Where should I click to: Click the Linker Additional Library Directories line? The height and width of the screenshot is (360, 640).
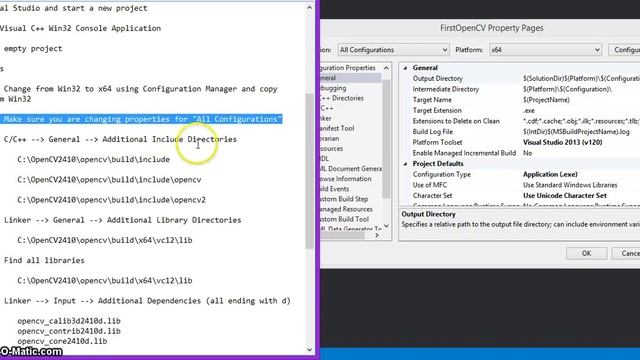point(122,220)
